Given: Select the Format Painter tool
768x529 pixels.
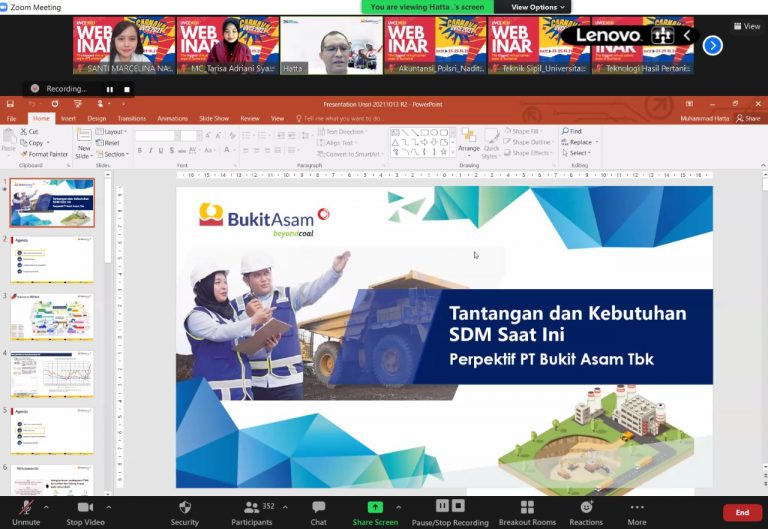Looking at the screenshot, I should pos(44,154).
